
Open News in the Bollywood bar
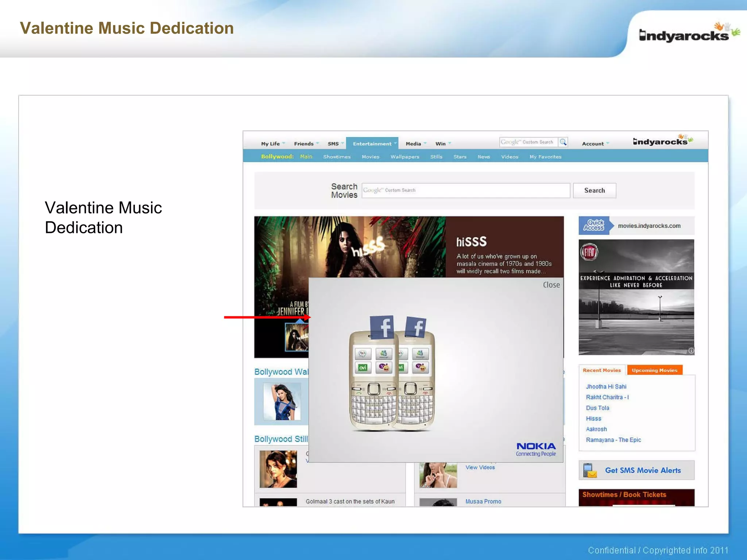tap(484, 157)
